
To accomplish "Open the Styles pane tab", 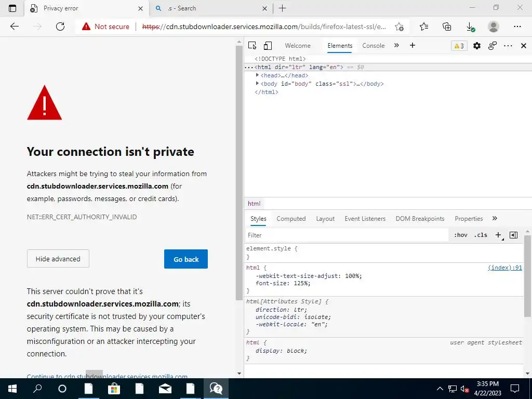I will [258, 219].
